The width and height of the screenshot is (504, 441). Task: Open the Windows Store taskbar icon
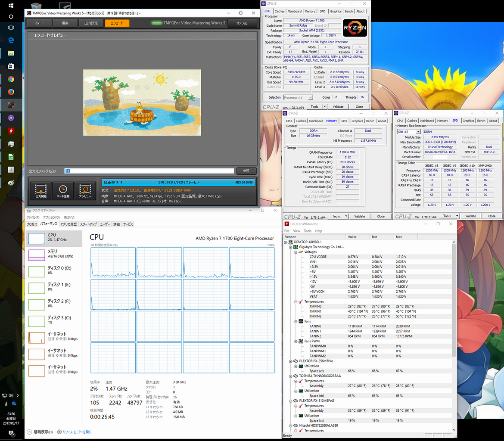point(11,66)
